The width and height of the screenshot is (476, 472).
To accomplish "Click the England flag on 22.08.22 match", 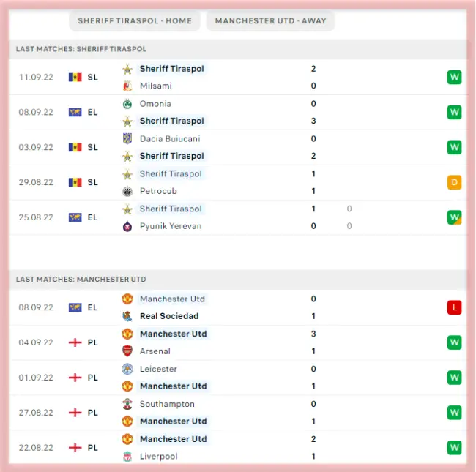I will pos(75,448).
